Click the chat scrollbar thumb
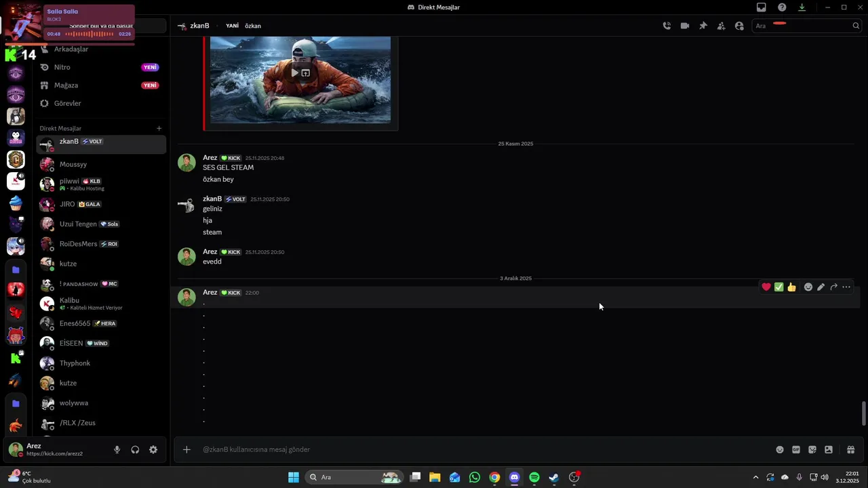 click(863, 413)
